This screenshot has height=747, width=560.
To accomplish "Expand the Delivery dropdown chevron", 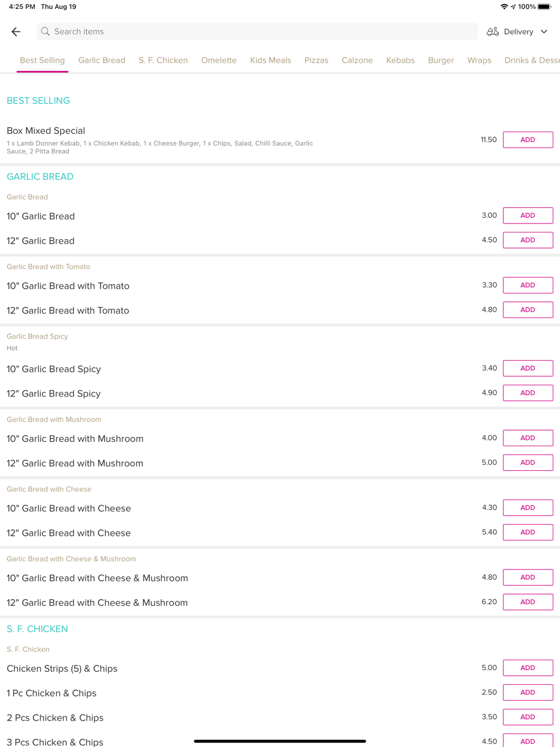I will (x=544, y=32).
